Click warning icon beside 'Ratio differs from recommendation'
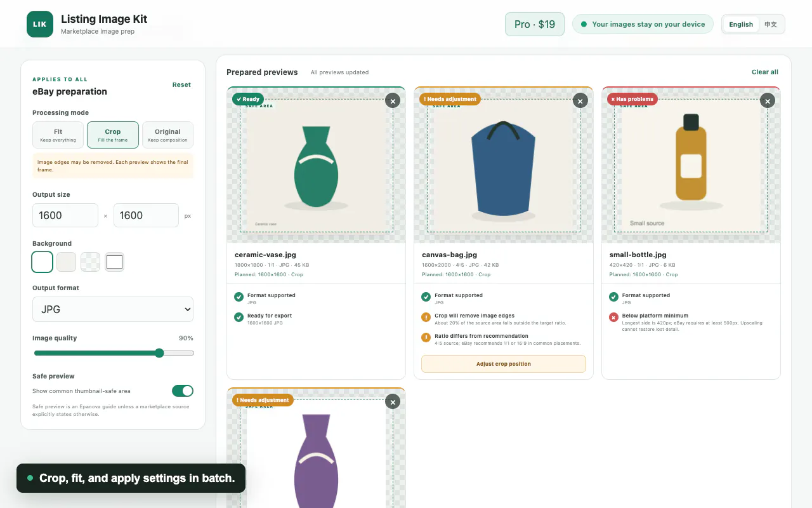This screenshot has height=508, width=812. pyautogui.click(x=426, y=338)
